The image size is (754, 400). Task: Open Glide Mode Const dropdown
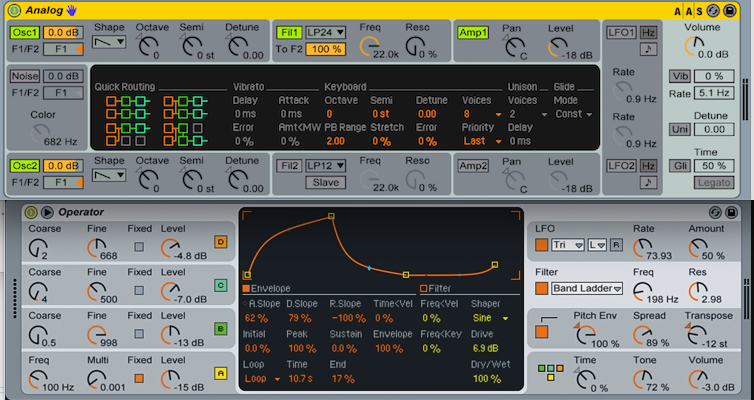(x=573, y=114)
